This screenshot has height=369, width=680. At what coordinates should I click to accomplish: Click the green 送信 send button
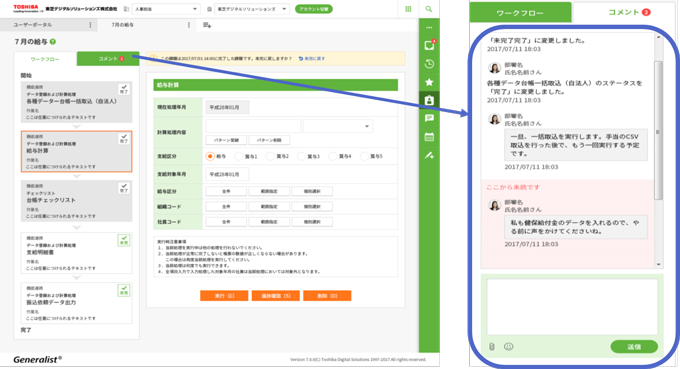coord(634,346)
